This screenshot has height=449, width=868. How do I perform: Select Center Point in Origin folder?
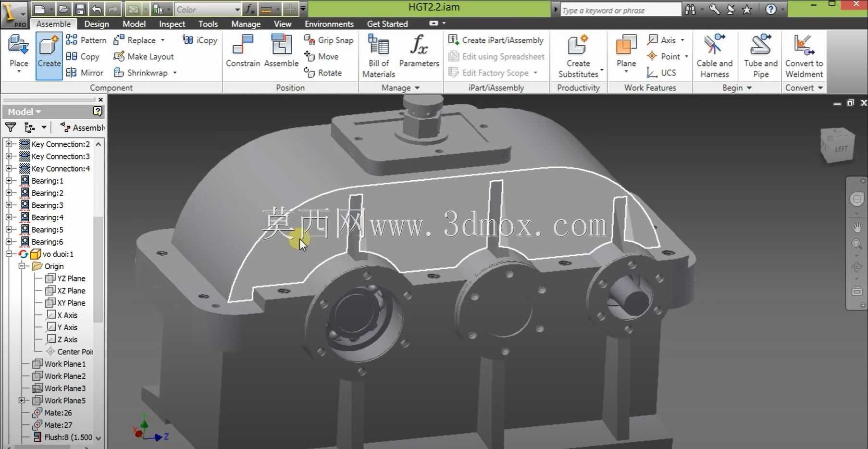69,351
